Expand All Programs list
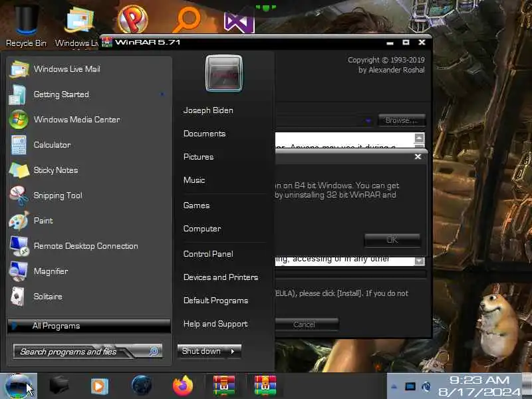 tap(89, 326)
